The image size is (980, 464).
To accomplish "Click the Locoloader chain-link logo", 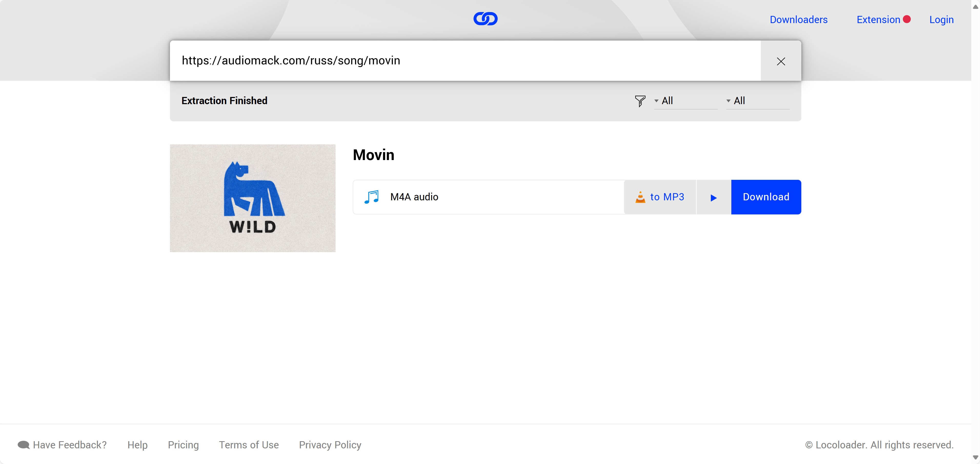I will (x=486, y=19).
